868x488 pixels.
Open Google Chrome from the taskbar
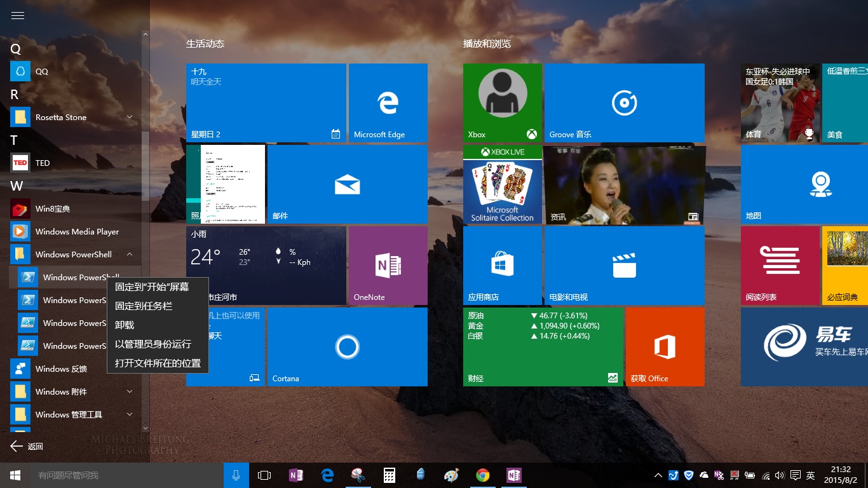point(483,475)
